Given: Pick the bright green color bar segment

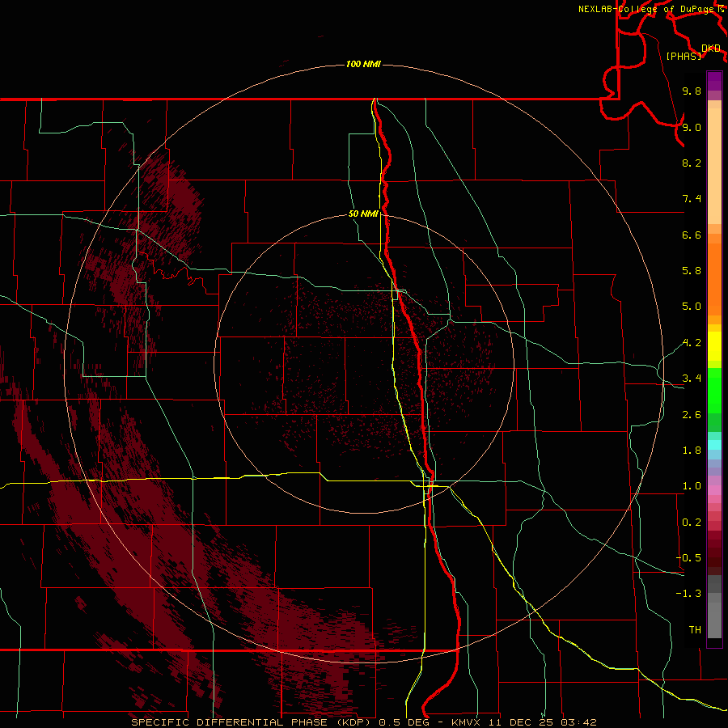Looking at the screenshot, I should pos(714,390).
